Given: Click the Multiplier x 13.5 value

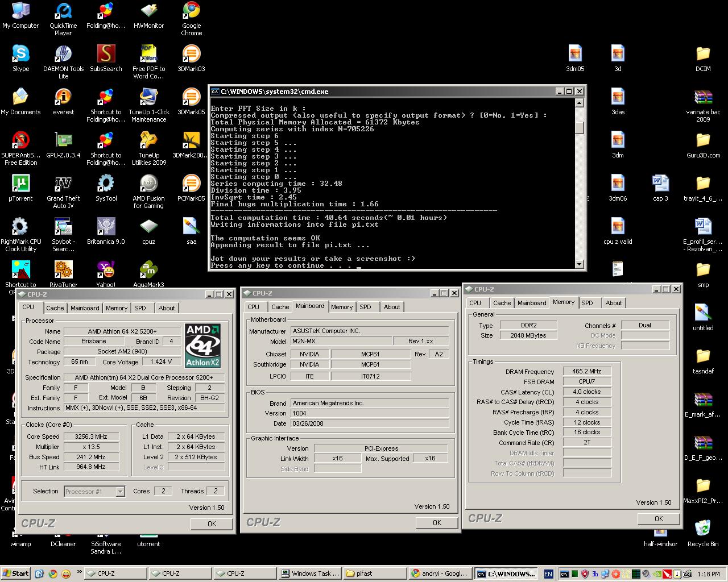Looking at the screenshot, I should pyautogui.click(x=91, y=447).
